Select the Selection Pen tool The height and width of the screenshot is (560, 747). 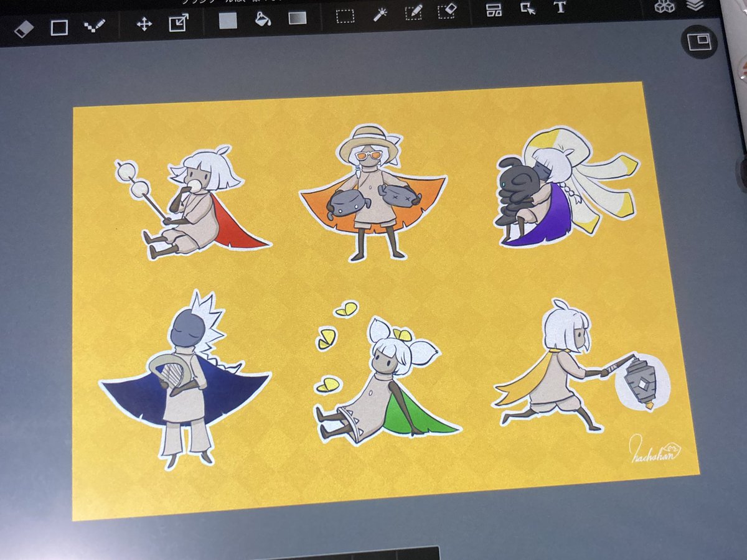click(x=414, y=12)
